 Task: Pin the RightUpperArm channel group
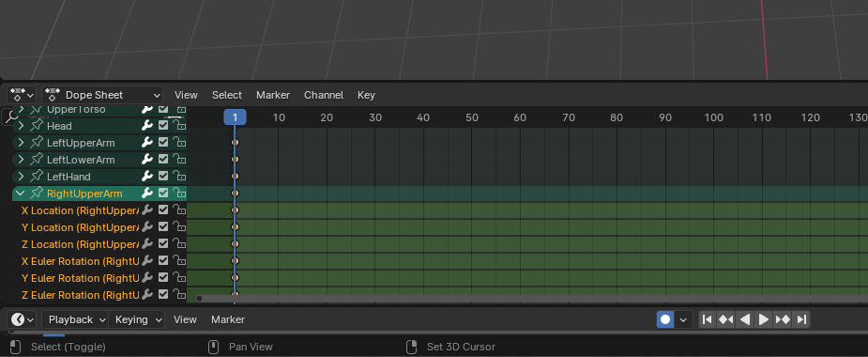pos(37,194)
